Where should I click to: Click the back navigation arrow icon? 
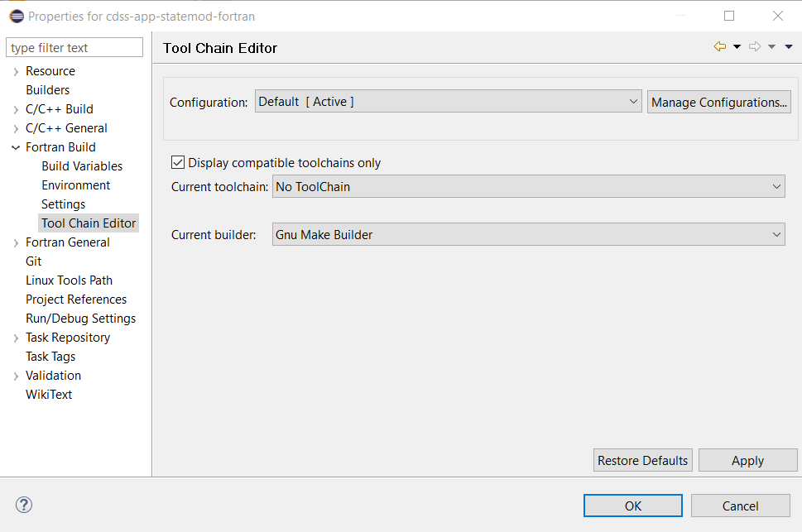click(719, 47)
